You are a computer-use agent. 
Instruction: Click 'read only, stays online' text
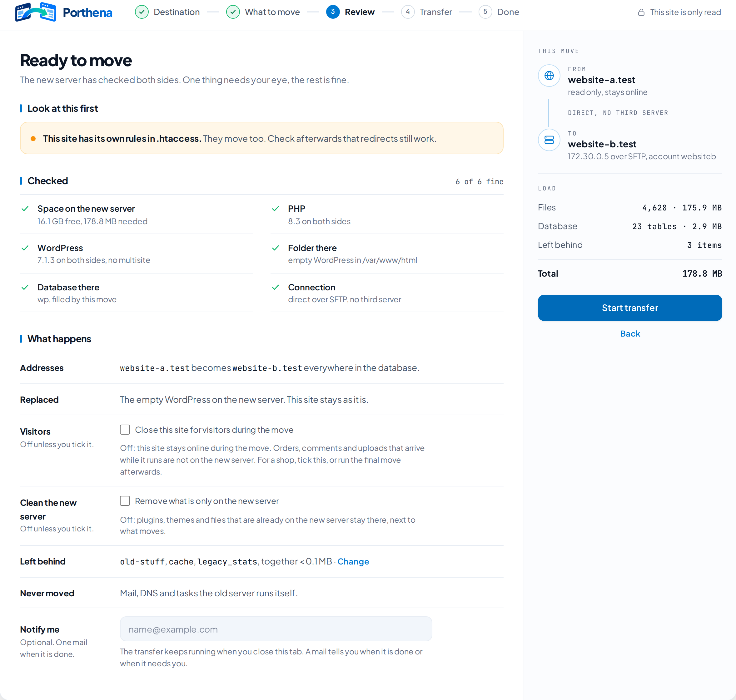[608, 92]
